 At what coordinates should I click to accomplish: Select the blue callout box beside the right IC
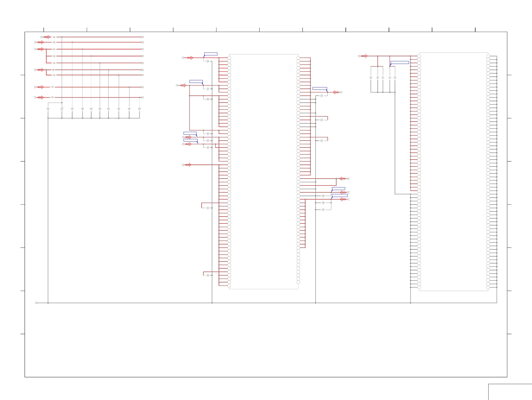(400, 62)
